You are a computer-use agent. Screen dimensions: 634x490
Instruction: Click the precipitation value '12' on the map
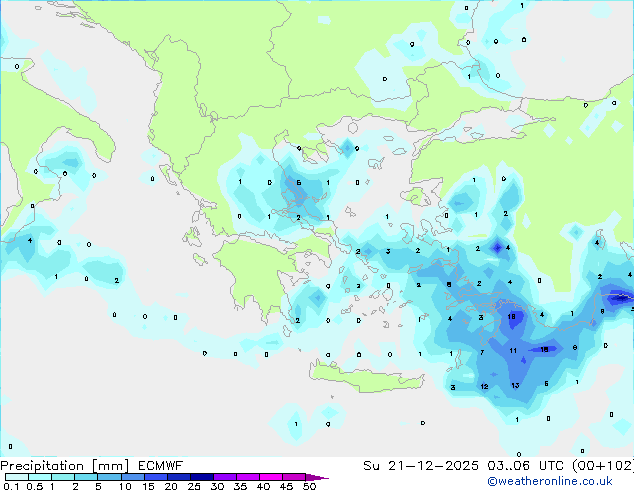tap(484, 387)
